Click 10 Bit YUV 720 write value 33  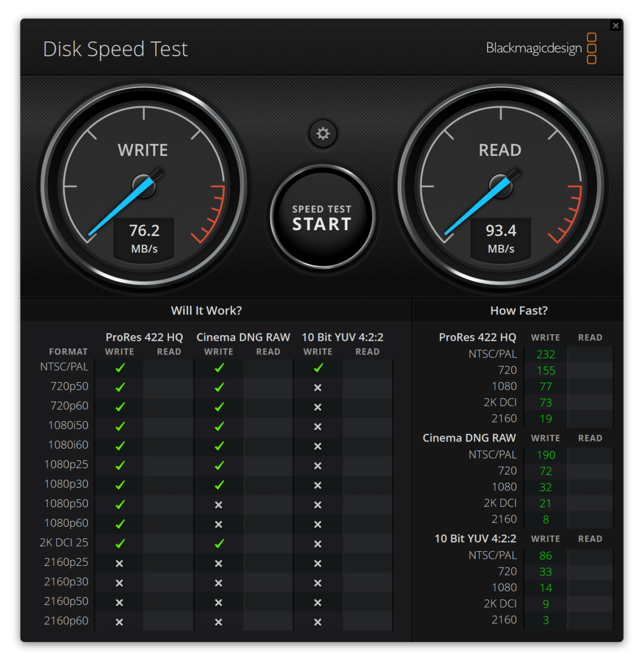point(545,572)
